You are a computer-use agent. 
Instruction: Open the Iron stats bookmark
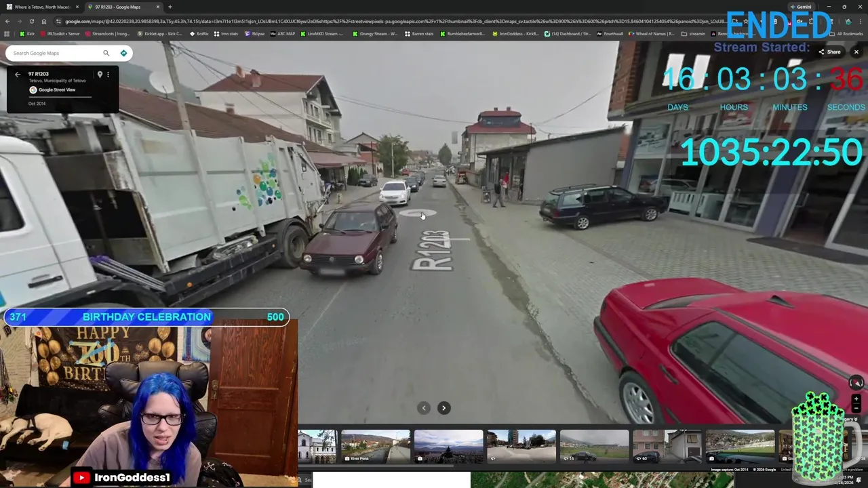pyautogui.click(x=226, y=34)
